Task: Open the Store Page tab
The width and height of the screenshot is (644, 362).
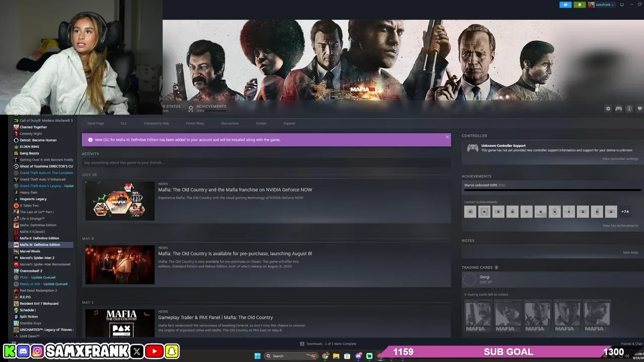Action: (96, 123)
